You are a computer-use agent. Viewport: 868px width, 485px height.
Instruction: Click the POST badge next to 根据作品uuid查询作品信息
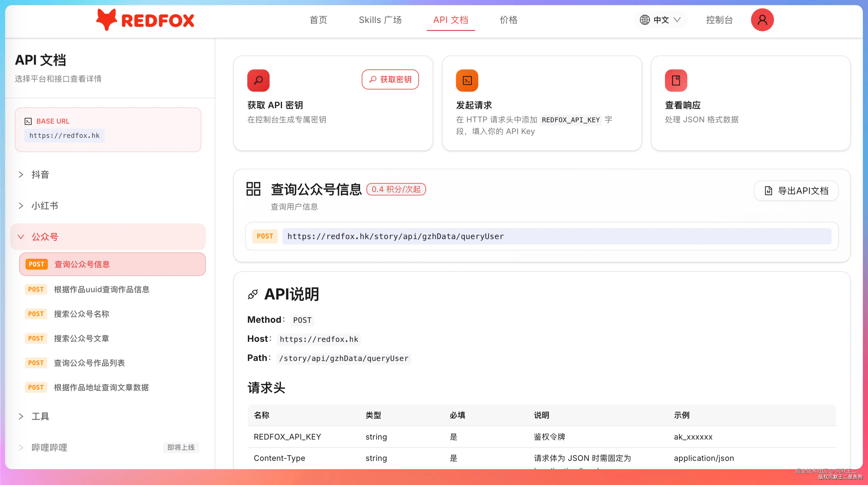tap(36, 289)
